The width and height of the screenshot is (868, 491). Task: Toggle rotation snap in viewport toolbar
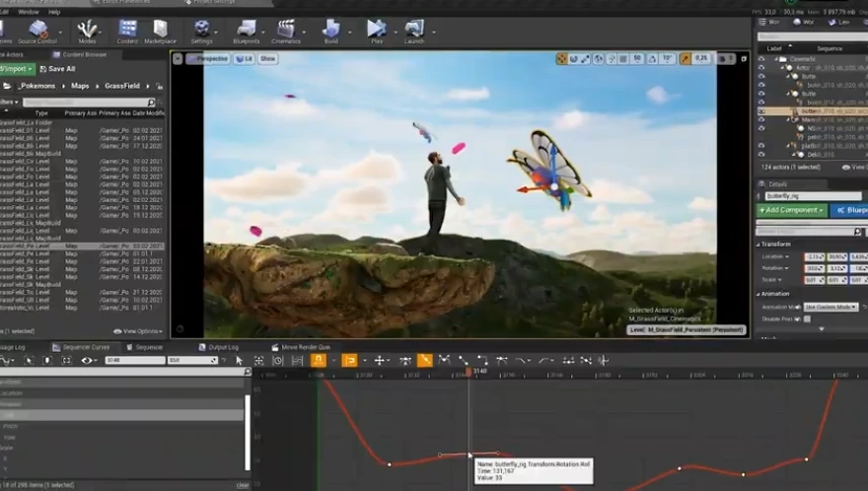[653, 59]
